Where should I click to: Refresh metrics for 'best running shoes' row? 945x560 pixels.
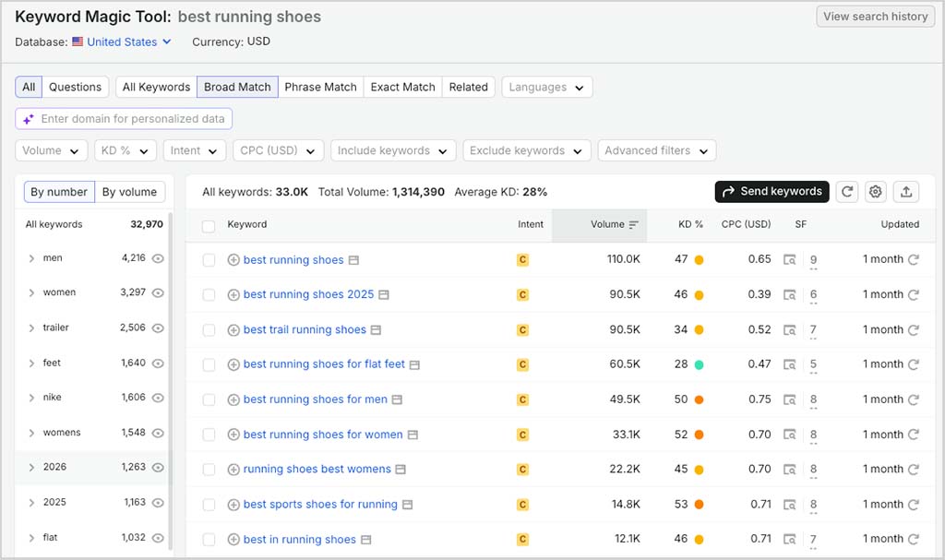point(914,260)
